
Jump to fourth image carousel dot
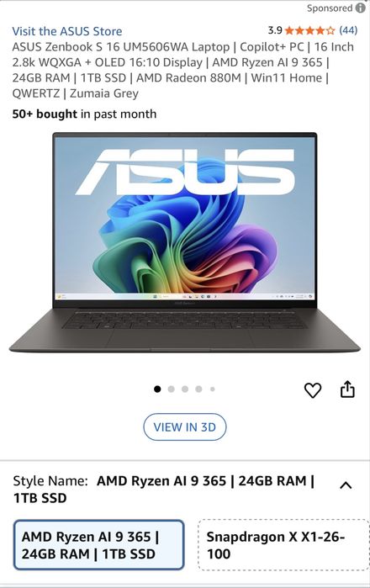[198, 389]
